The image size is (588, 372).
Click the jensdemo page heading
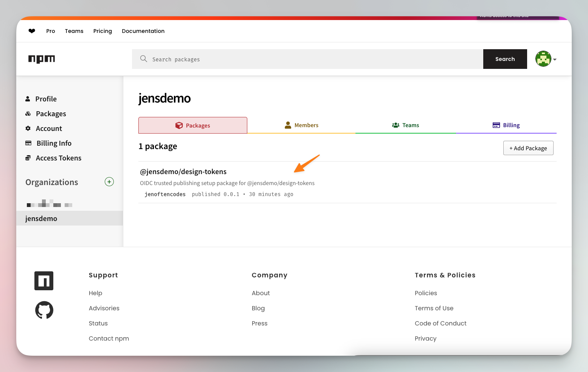coord(164,98)
